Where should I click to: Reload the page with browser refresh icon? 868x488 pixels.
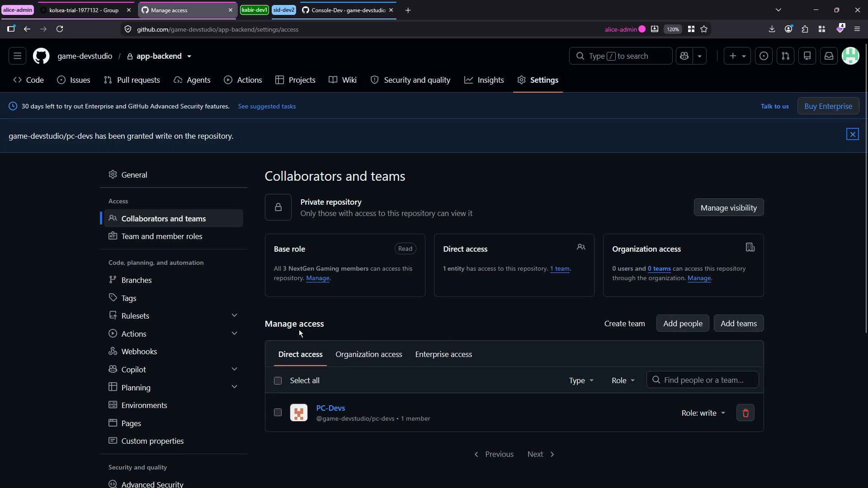point(60,29)
